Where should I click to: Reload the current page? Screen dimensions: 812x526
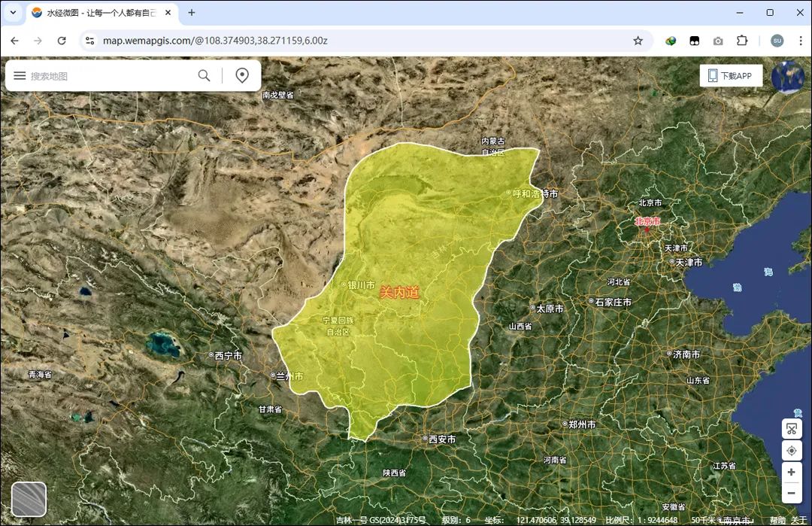(62, 41)
